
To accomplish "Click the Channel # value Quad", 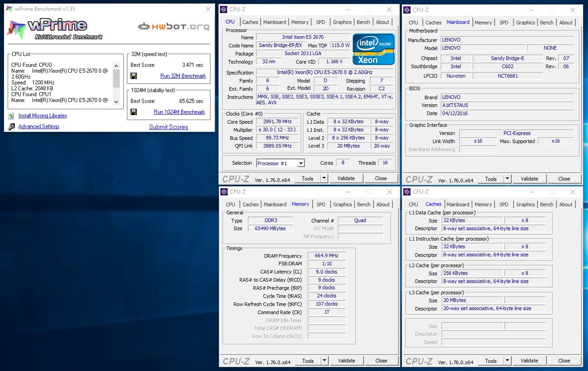I will click(x=360, y=220).
